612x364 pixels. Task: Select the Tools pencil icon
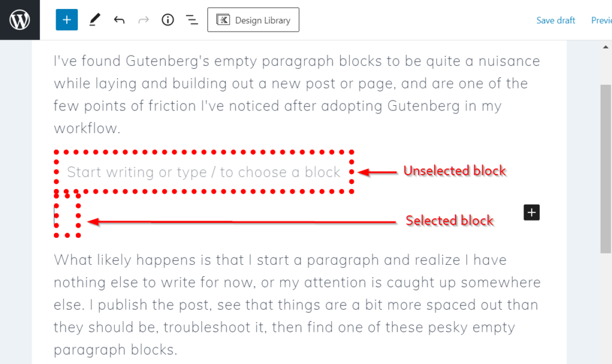(94, 20)
